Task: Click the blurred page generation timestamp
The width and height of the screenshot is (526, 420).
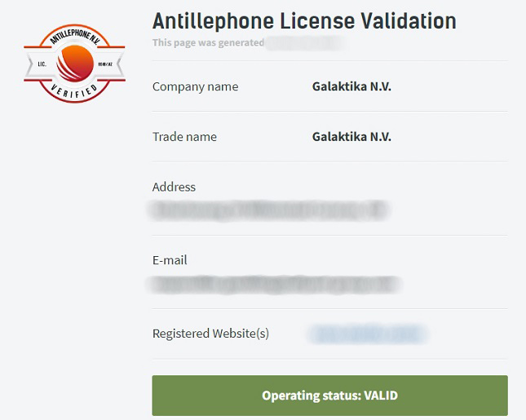Action: pos(303,42)
